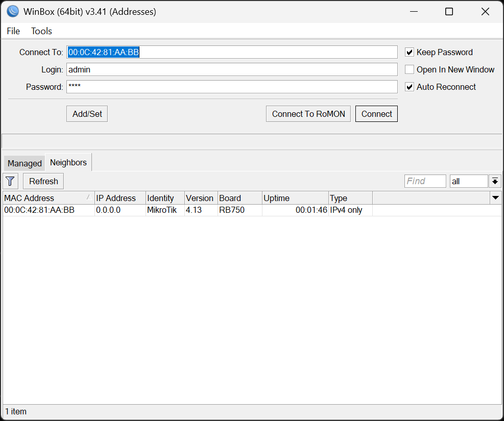Toggle the Auto Reconnect option
This screenshot has height=421, width=504.
point(409,87)
